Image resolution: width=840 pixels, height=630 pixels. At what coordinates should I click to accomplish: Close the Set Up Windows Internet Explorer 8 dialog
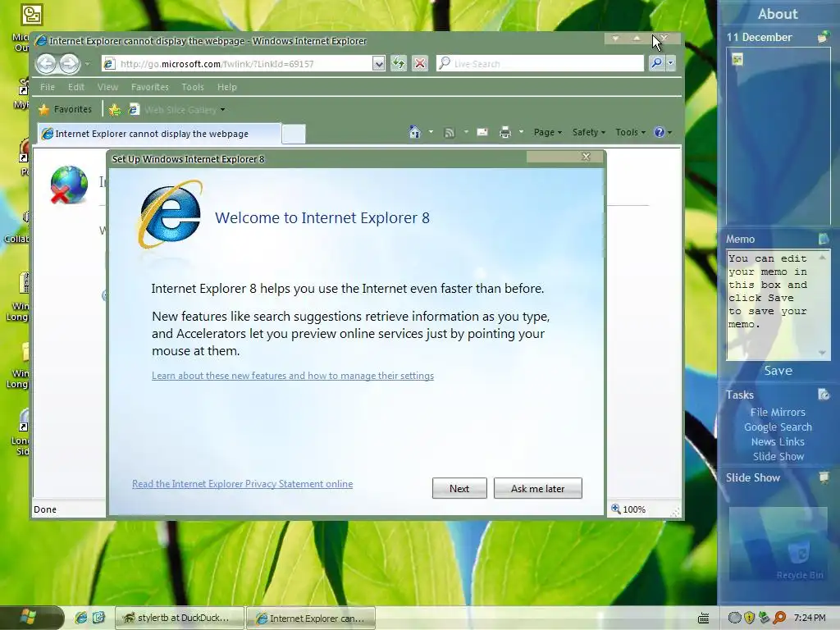click(586, 157)
